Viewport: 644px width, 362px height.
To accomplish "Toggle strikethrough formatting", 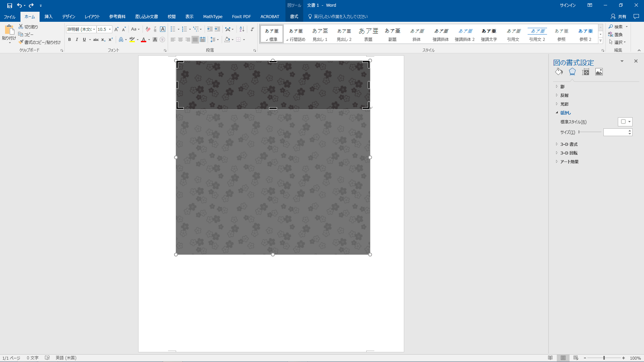I will click(x=96, y=40).
